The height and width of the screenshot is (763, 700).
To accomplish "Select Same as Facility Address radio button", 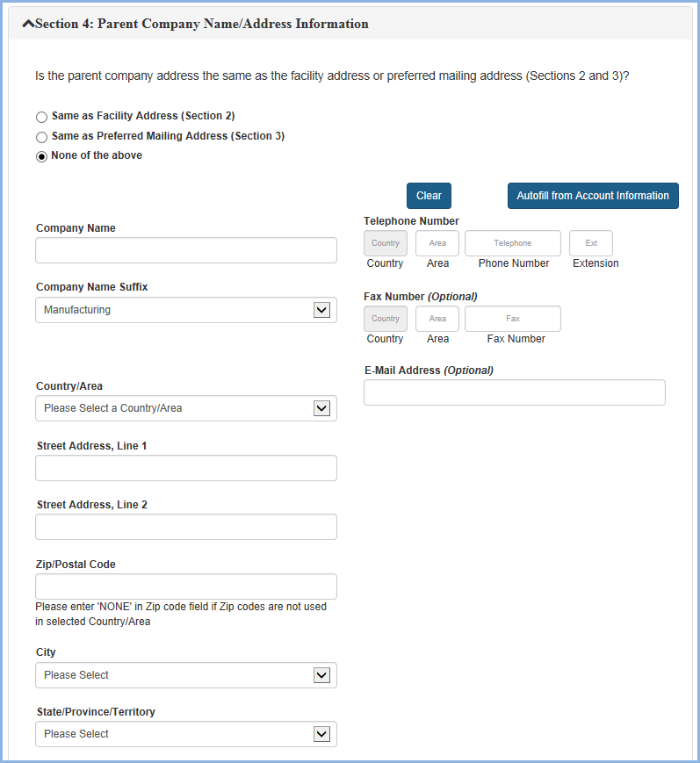I will point(41,117).
